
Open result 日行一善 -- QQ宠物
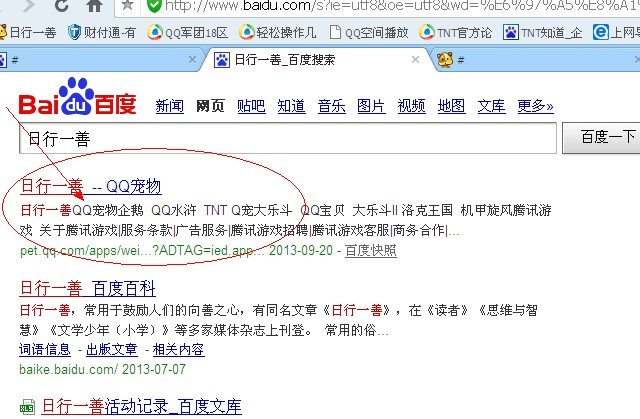click(x=91, y=186)
